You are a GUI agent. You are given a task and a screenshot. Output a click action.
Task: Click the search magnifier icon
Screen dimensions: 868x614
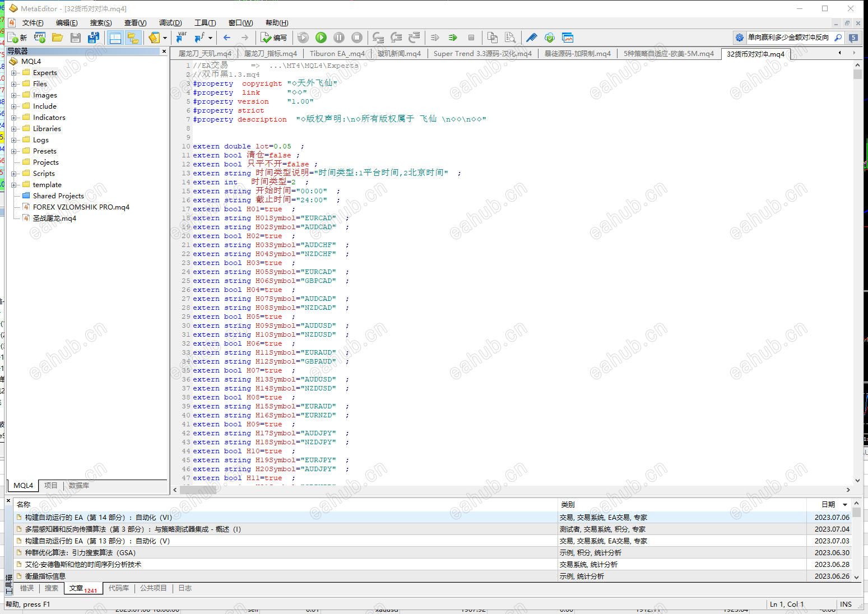click(838, 38)
